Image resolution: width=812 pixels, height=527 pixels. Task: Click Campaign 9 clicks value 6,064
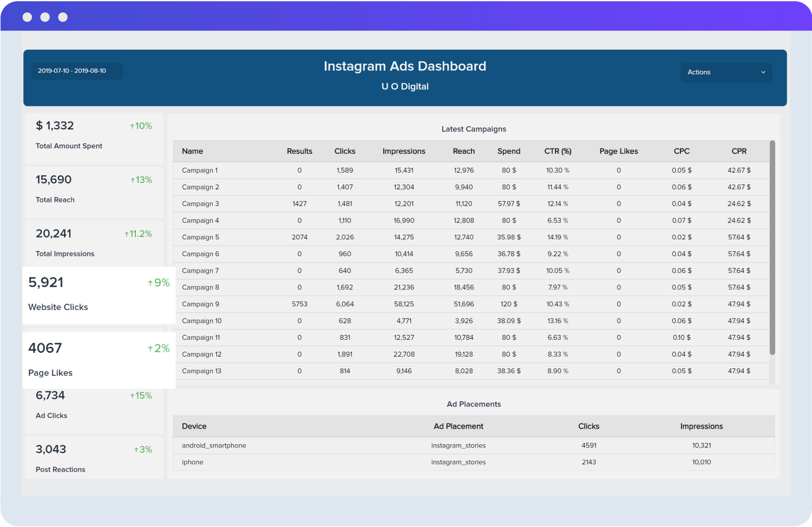345,305
